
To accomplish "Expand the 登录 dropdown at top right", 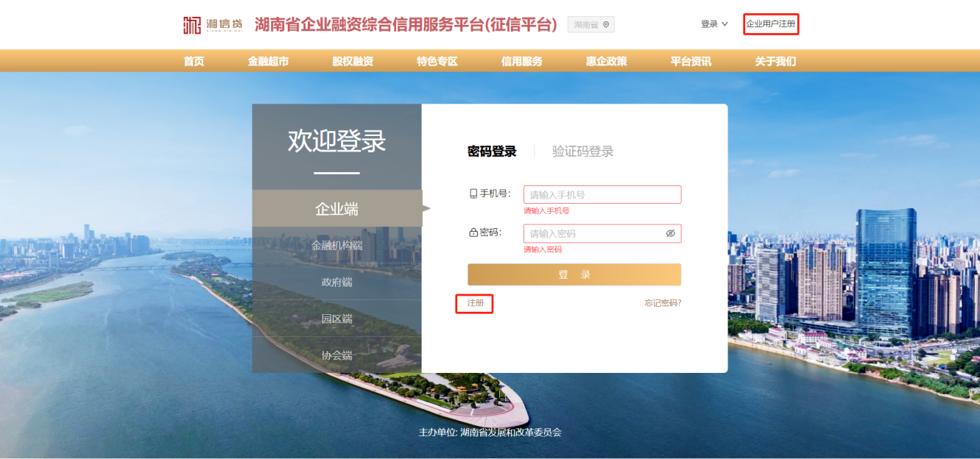I will point(713,24).
